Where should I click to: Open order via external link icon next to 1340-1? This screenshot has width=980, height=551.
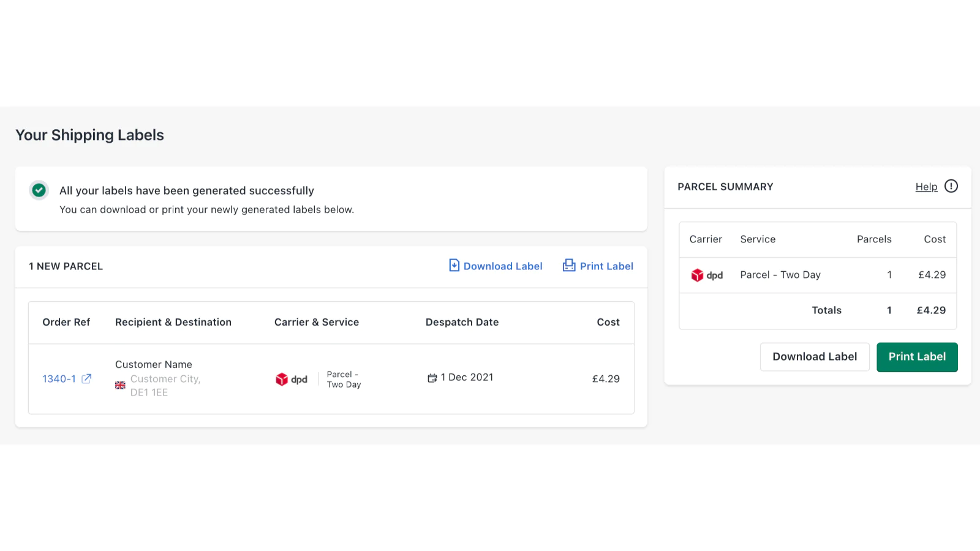86,378
